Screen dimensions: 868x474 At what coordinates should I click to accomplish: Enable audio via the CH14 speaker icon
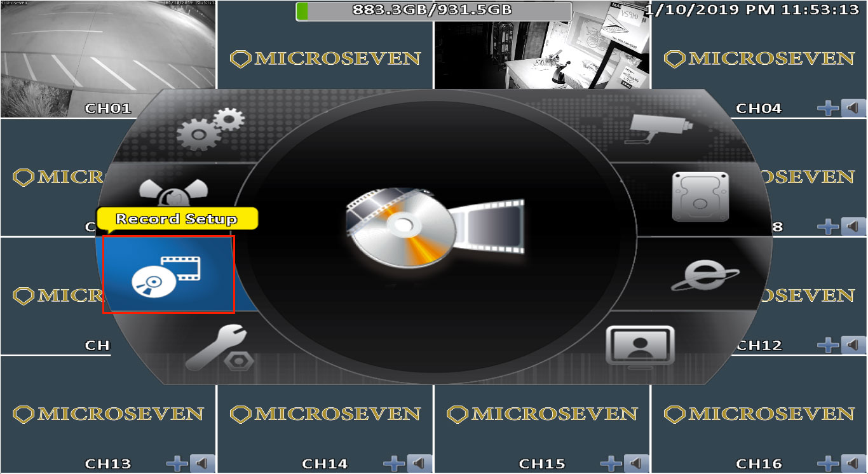(x=419, y=463)
